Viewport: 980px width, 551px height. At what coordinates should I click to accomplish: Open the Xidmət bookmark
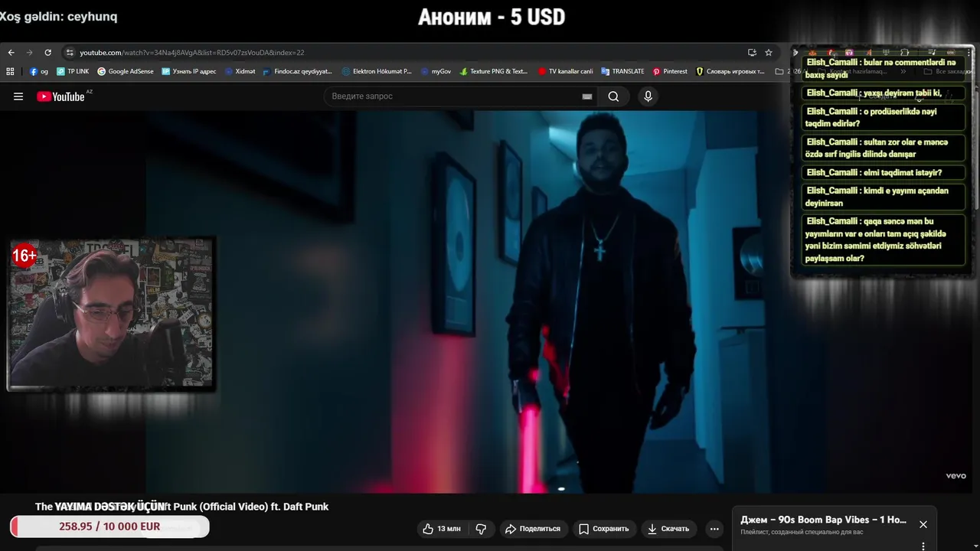[240, 71]
